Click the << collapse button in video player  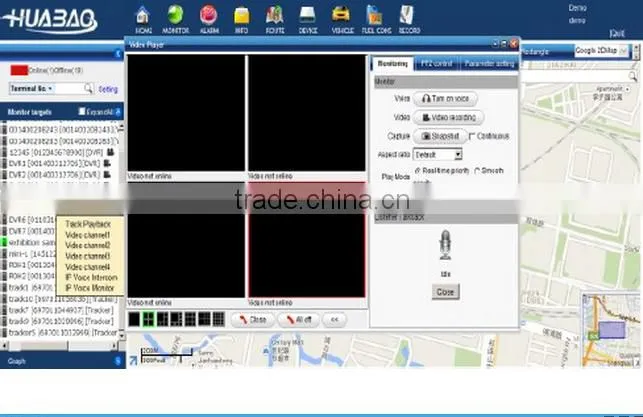tap(335, 319)
